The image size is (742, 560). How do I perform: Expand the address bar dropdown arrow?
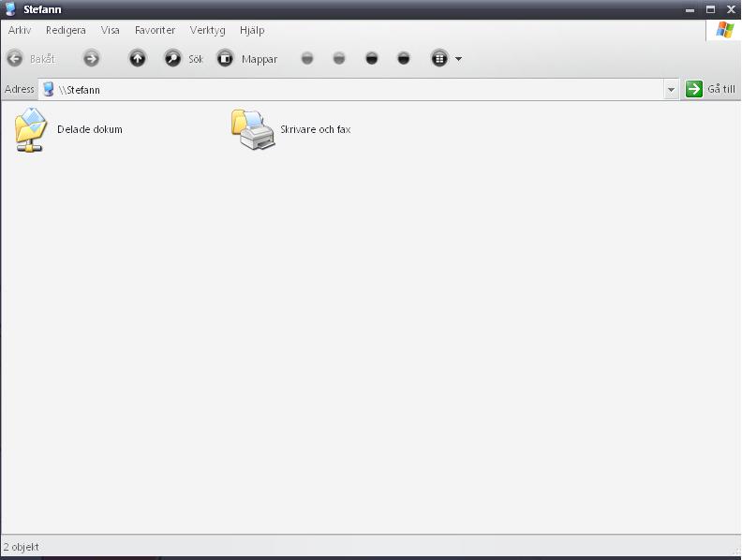671,89
